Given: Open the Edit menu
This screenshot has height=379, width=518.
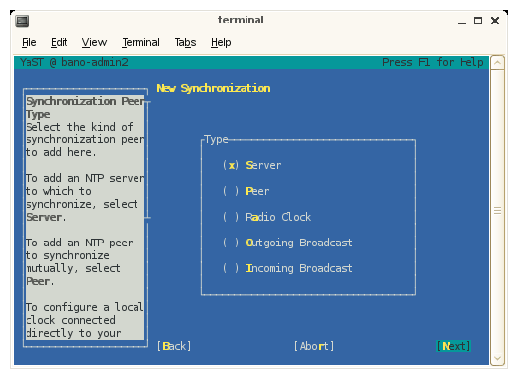Looking at the screenshot, I should pos(59,42).
